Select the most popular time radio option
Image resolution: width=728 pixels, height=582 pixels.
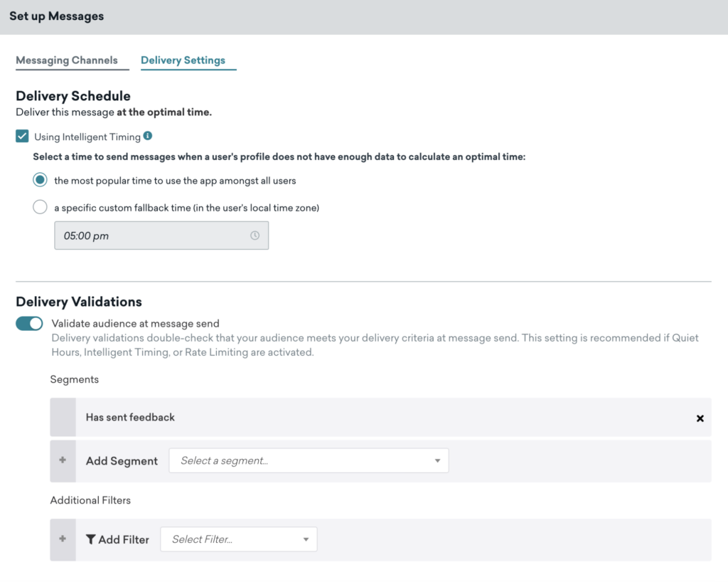pos(40,180)
